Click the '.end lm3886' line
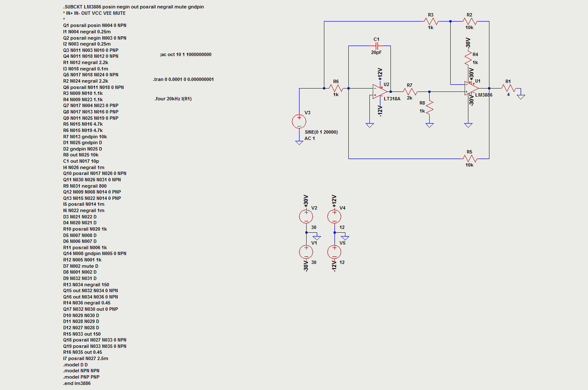 (x=77, y=383)
